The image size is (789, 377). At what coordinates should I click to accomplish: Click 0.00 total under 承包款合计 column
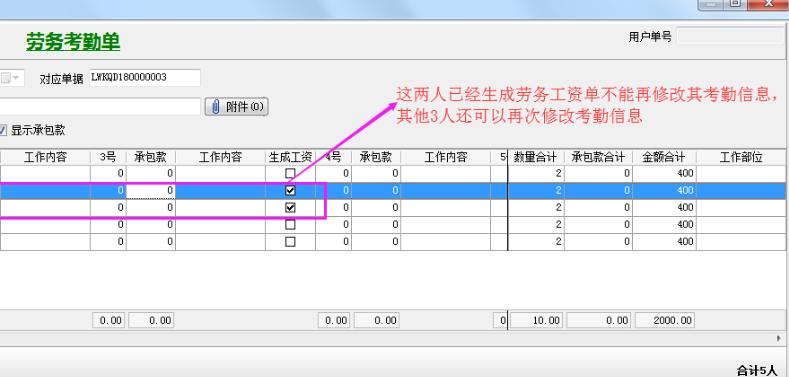(599, 321)
